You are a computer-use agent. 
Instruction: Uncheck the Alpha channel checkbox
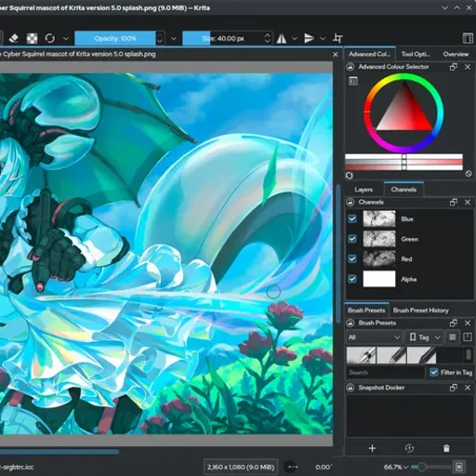tap(352, 279)
